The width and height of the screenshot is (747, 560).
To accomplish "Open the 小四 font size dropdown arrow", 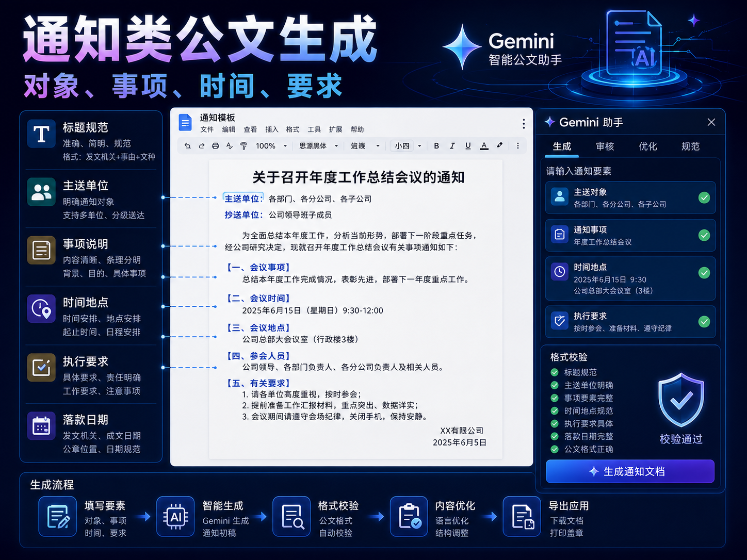I will (x=419, y=146).
